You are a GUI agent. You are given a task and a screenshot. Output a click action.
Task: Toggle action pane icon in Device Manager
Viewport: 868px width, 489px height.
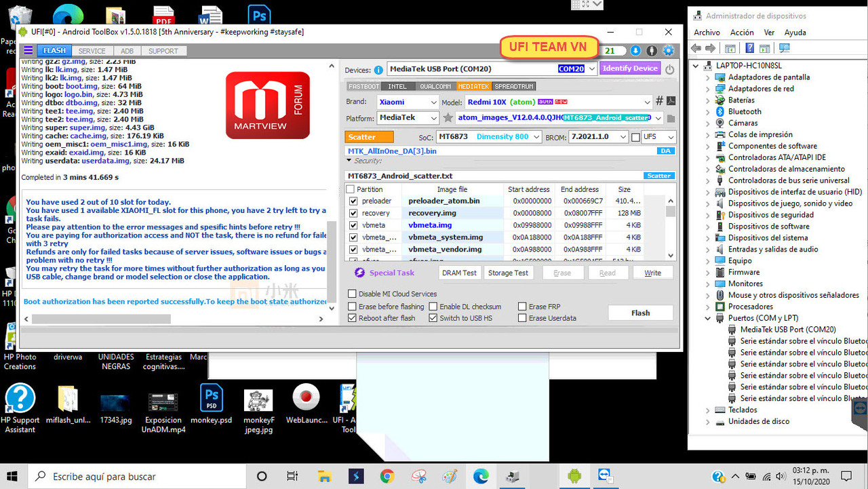765,48
